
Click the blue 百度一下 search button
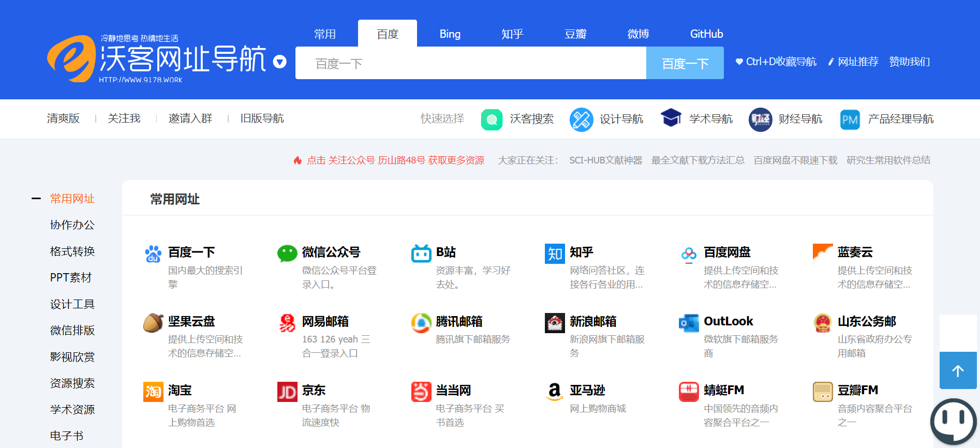[x=685, y=63]
